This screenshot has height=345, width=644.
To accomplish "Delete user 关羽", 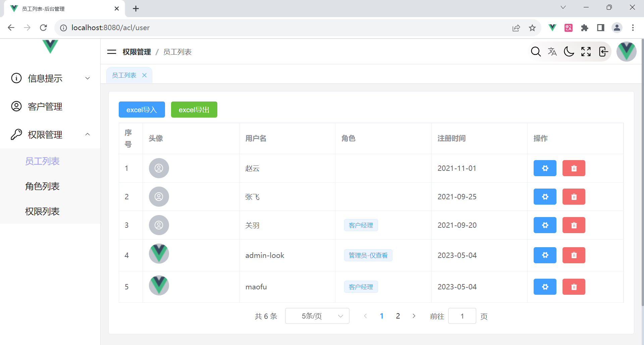I will coord(574,225).
